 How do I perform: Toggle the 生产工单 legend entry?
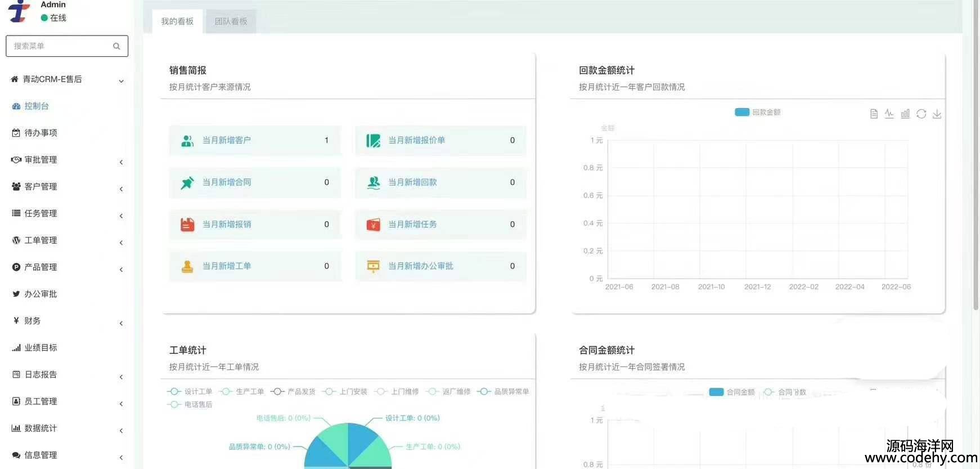point(241,391)
